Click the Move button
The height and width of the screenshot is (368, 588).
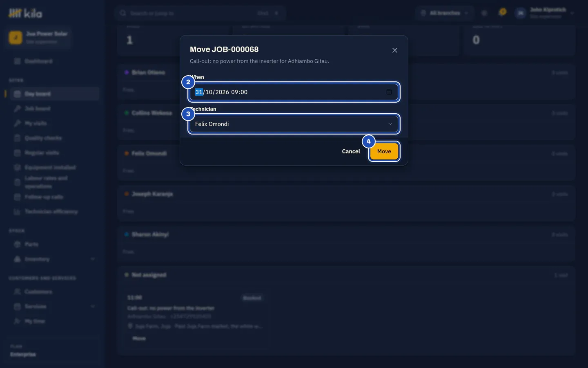pyautogui.click(x=384, y=151)
